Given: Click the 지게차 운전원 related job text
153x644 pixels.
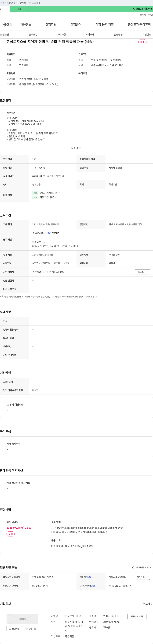Looking at the screenshot, I should [115, 168].
